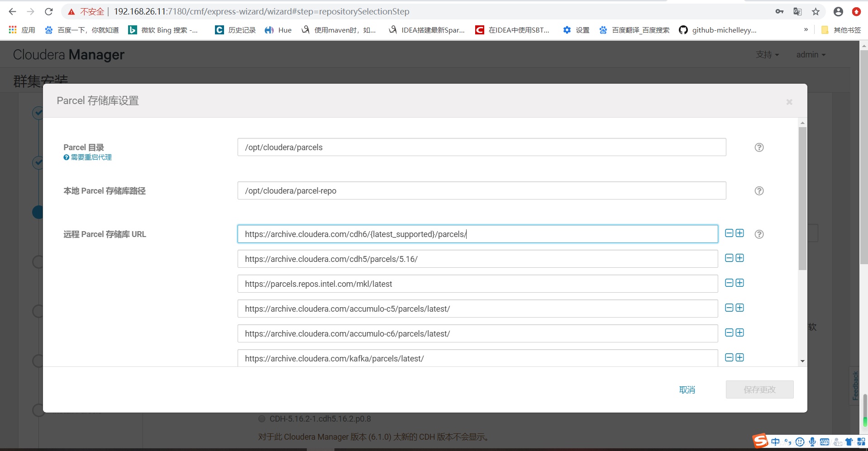Click the 本地 Parcel 存储库路径 input field

click(482, 190)
